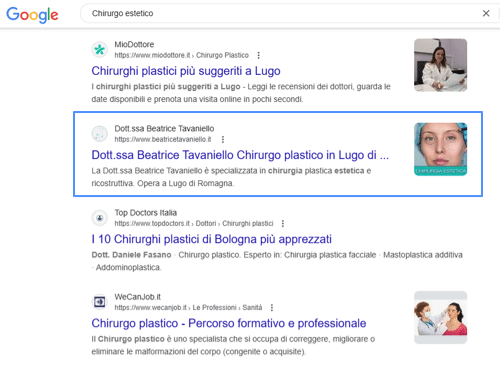Open the WeCanJob result options menu
Viewport: 500px width, 378px height.
[272, 307]
